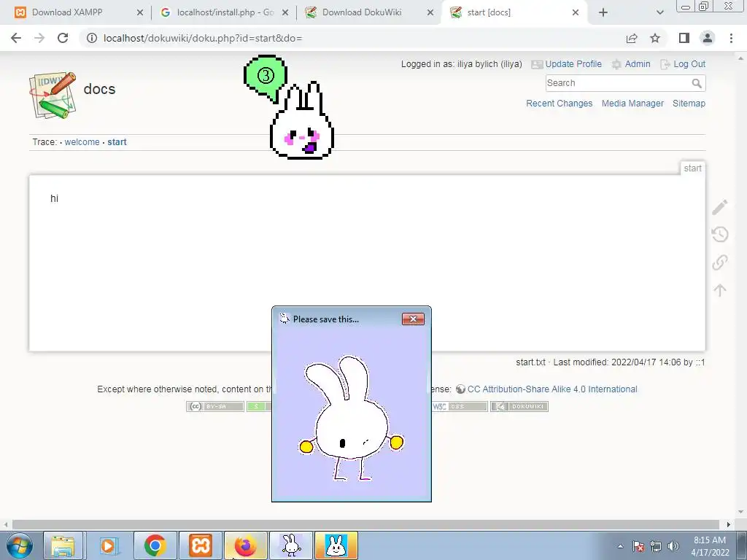Open Backlinks chain icon
The image size is (747, 560).
click(x=720, y=262)
